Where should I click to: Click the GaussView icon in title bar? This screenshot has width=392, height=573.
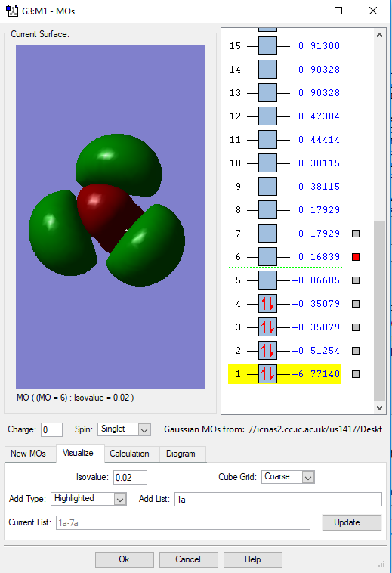(x=12, y=11)
